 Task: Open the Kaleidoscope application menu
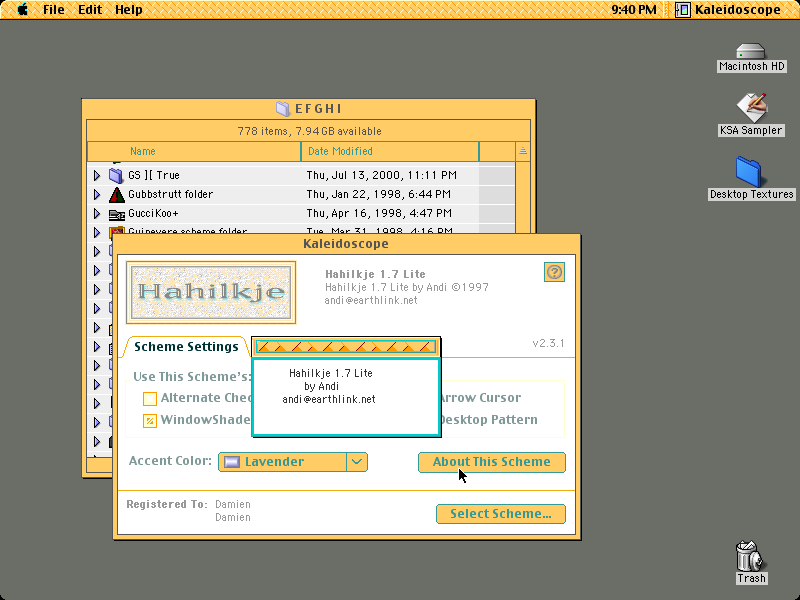pos(729,9)
